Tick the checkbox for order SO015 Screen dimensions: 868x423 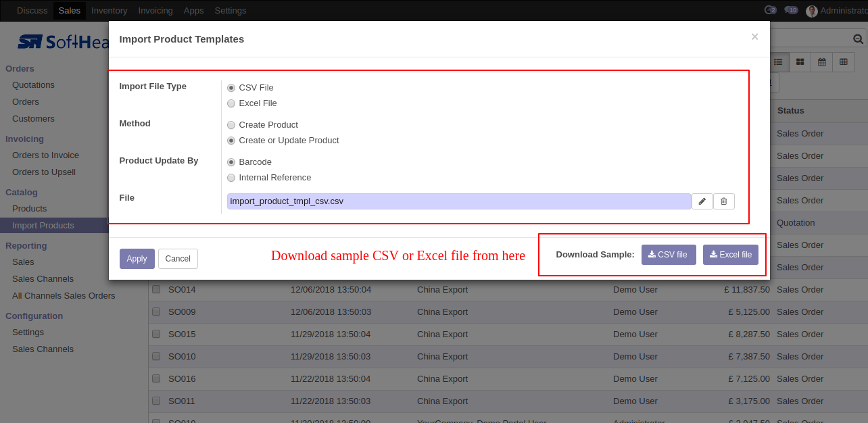tap(156, 334)
